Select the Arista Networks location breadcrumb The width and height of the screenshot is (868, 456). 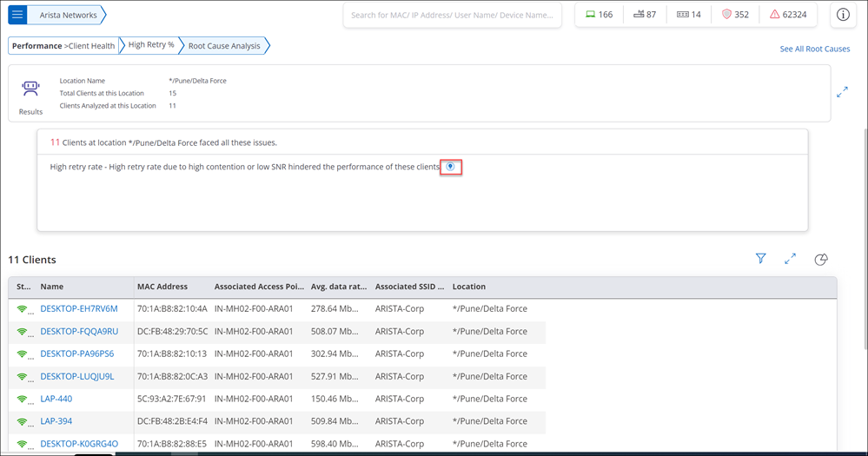point(68,15)
